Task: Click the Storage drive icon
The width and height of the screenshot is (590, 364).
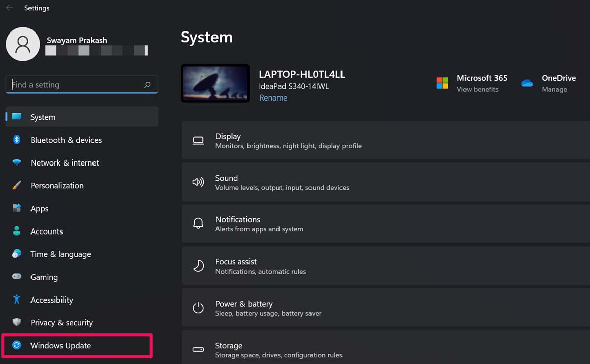Action: pyautogui.click(x=198, y=349)
